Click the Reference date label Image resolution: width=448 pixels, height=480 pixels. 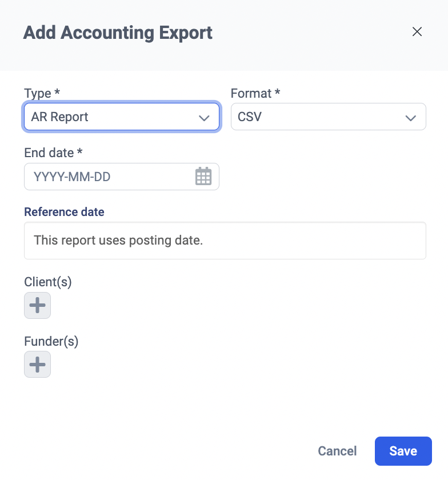pos(64,212)
